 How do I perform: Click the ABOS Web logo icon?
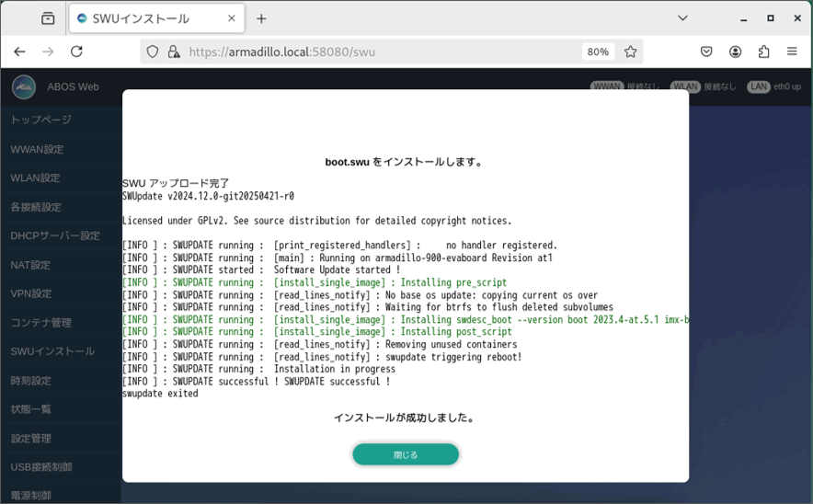[24, 87]
